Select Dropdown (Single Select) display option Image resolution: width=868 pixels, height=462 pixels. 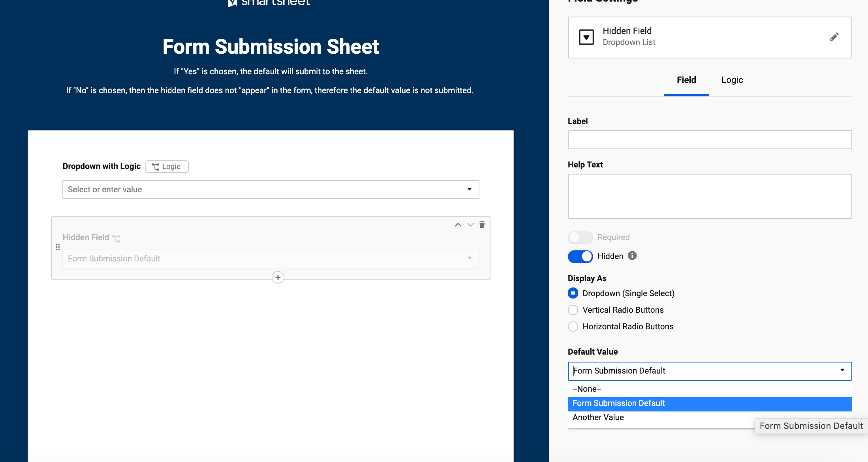coord(573,293)
